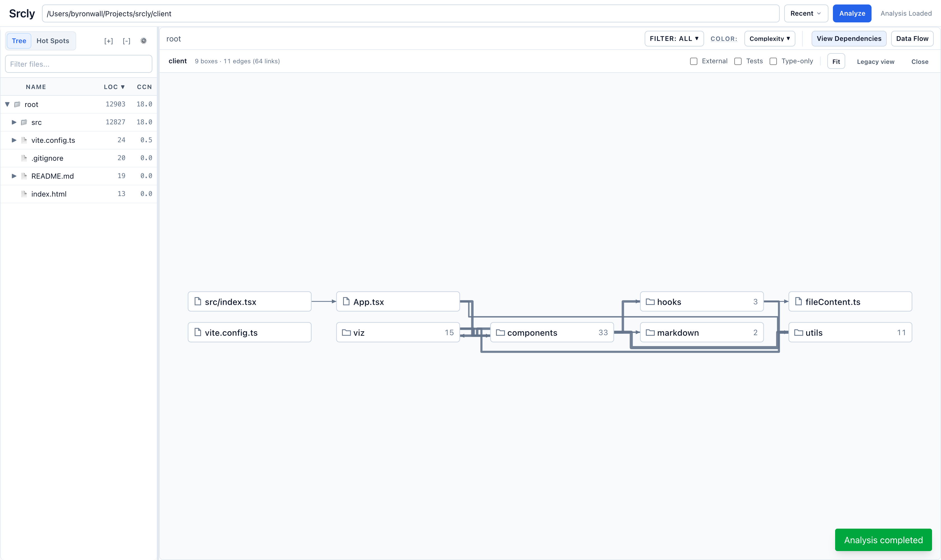
Task: Open settings gear in tree panel
Action: 143,41
